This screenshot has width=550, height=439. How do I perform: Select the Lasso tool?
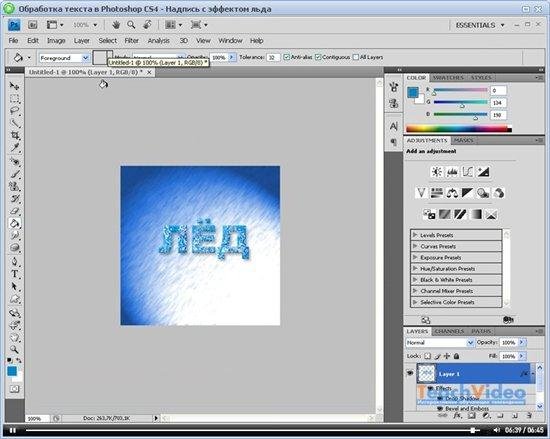(x=14, y=111)
